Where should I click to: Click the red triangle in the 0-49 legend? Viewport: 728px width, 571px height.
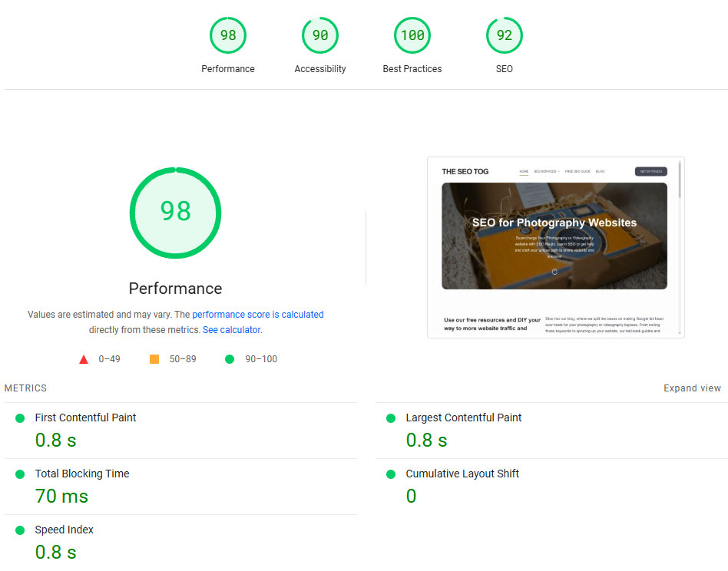[x=84, y=358]
